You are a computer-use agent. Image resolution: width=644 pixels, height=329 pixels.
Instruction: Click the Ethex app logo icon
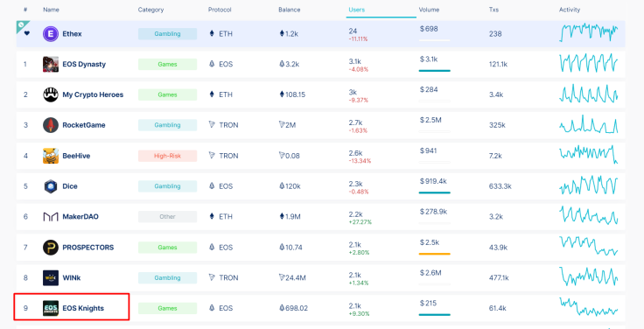[x=51, y=34]
